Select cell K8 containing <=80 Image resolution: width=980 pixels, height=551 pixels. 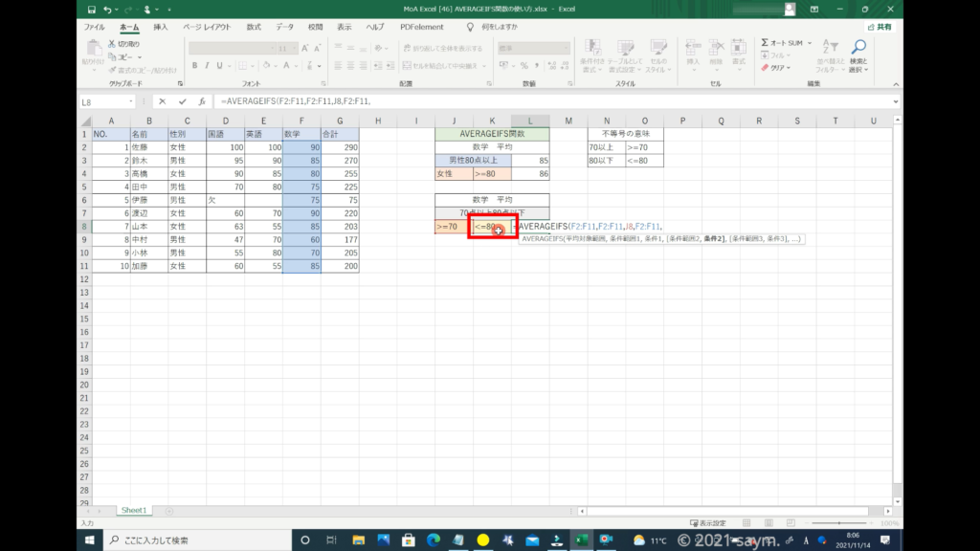492,227
